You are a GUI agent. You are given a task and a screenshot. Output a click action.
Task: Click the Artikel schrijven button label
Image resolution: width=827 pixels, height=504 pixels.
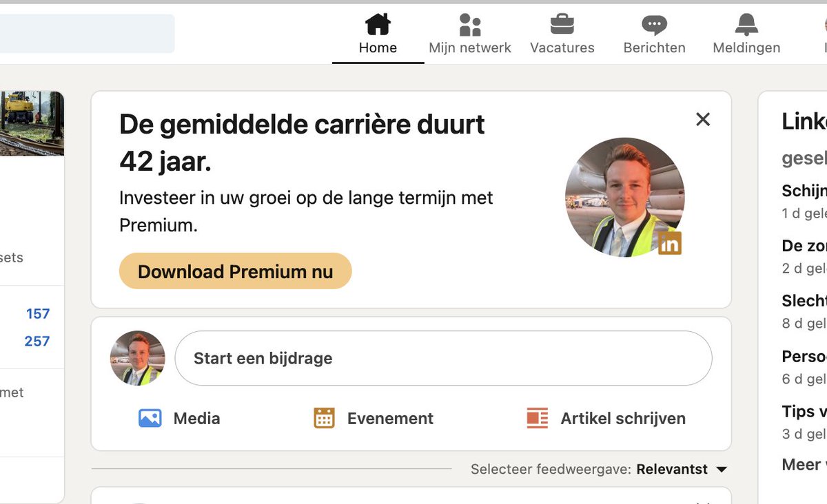tap(623, 419)
